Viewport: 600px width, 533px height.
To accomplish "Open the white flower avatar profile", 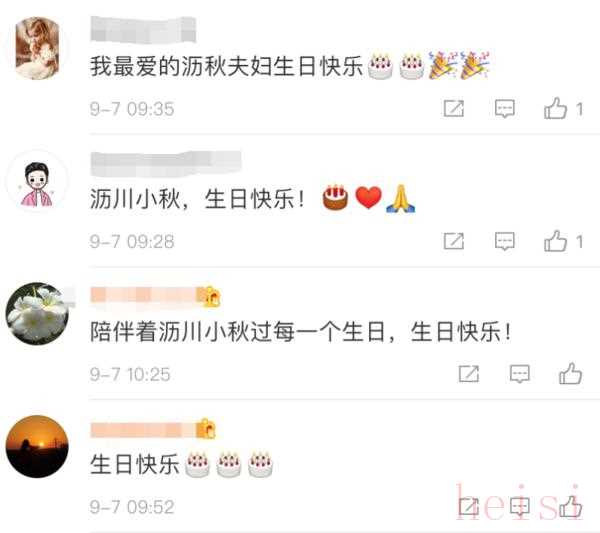I will 37,314.
